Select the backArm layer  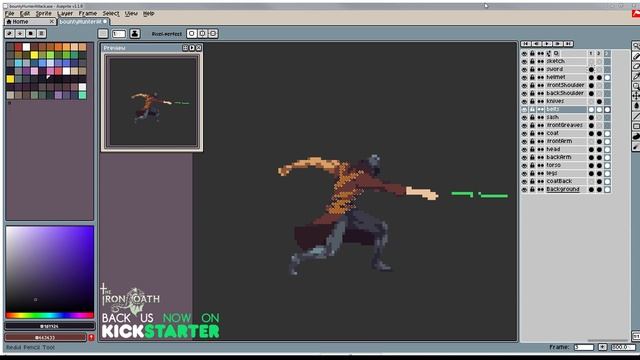pyautogui.click(x=565, y=157)
